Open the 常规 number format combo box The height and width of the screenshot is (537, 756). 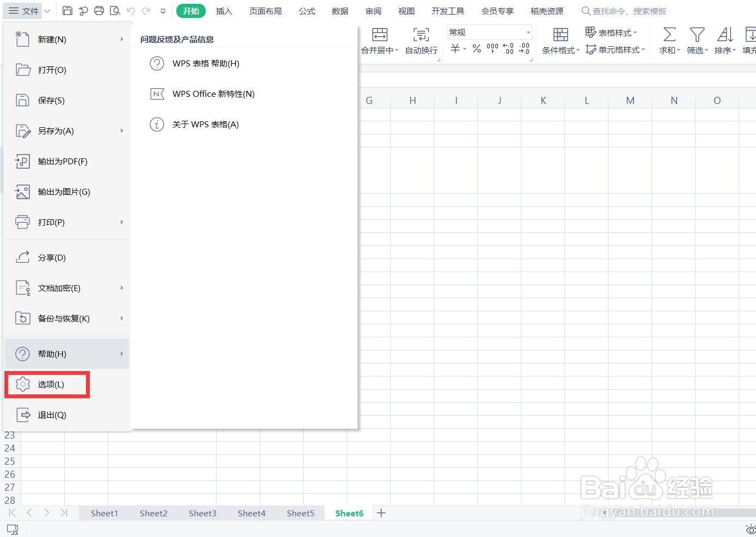click(489, 33)
